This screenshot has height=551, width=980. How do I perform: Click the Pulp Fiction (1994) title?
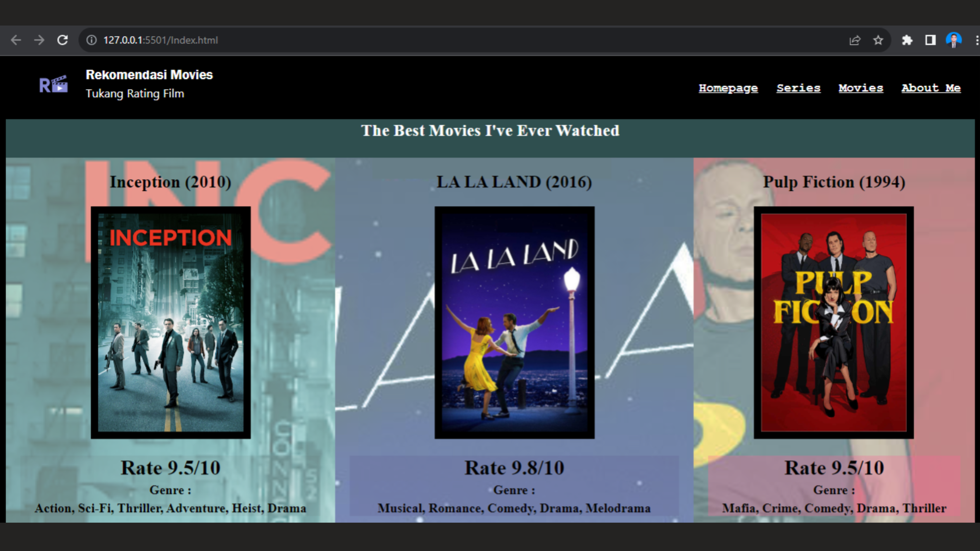[x=834, y=182]
